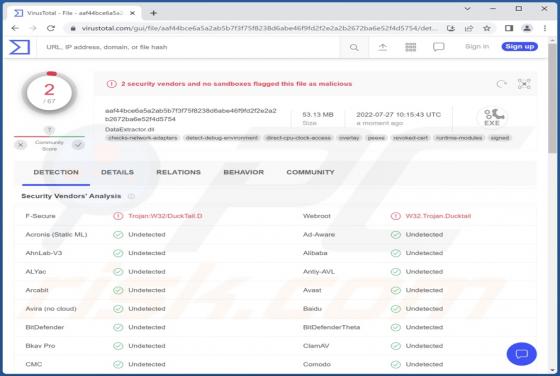Expand the tab search chevron
This screenshot has height=376, width=560.
click(x=467, y=9)
